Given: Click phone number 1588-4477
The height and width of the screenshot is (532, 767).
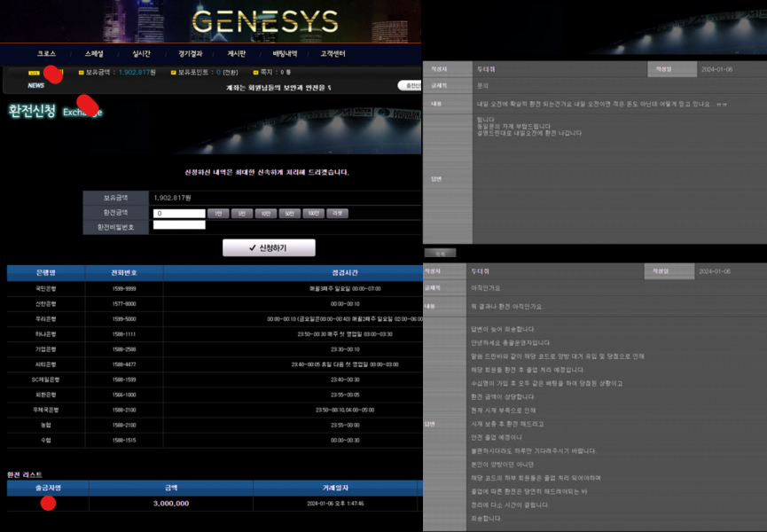Looking at the screenshot, I should pos(124,364).
